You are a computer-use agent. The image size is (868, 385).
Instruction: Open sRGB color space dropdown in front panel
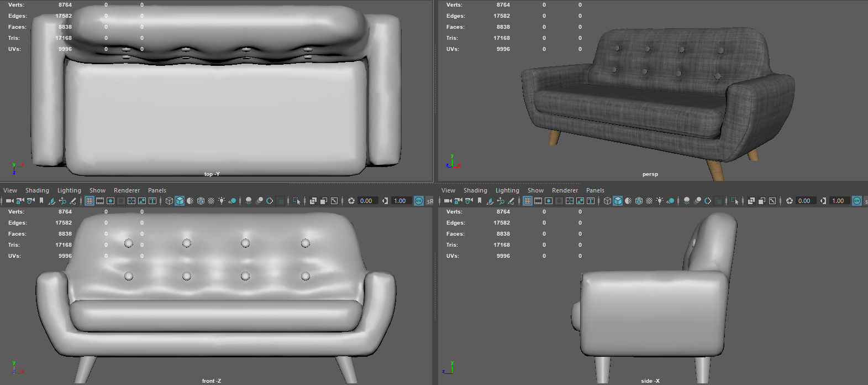point(430,201)
